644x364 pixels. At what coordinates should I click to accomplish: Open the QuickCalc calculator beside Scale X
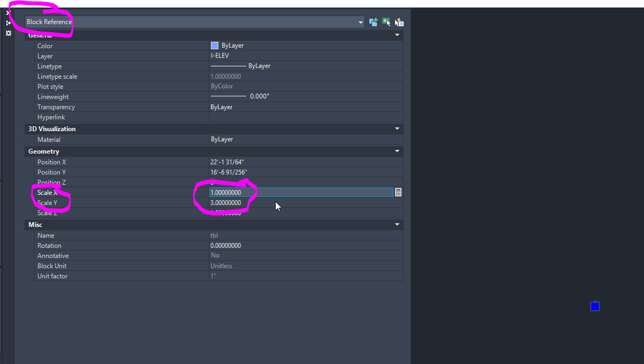coord(398,192)
